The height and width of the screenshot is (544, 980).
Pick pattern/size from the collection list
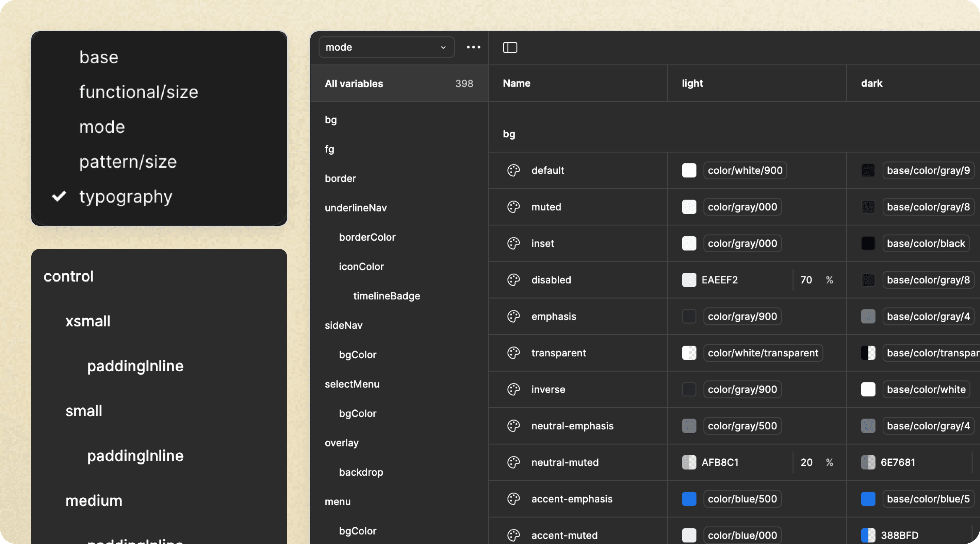(x=128, y=162)
